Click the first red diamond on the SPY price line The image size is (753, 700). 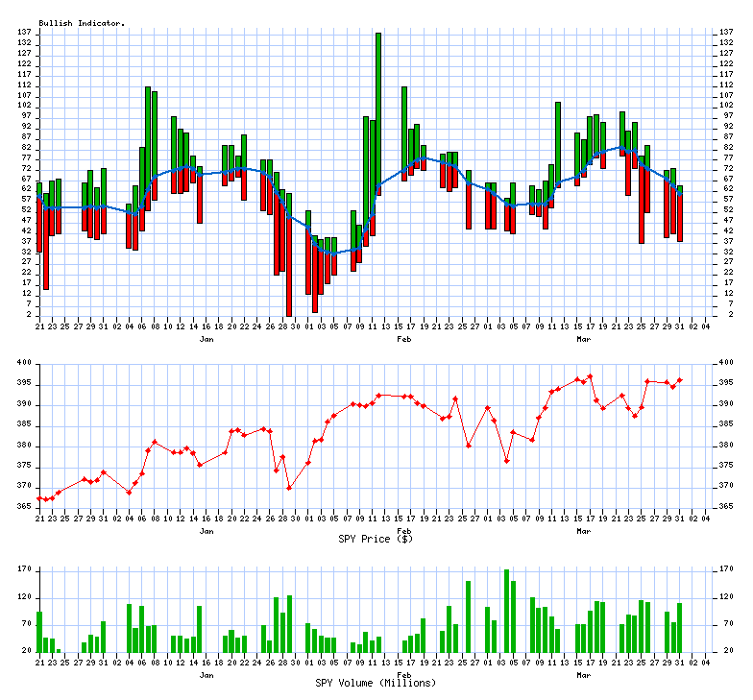[39, 498]
